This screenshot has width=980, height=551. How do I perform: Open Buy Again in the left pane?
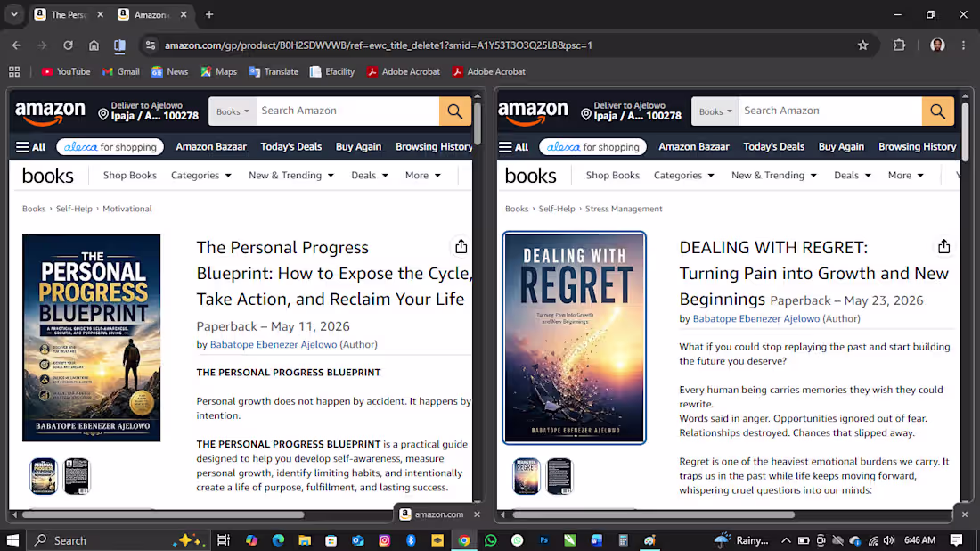[358, 147]
